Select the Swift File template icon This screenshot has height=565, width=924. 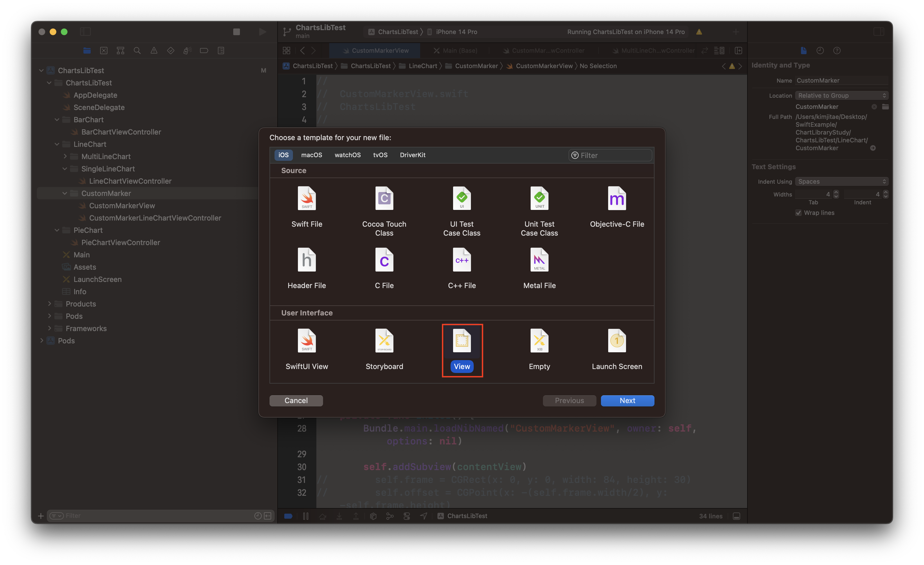[x=306, y=198]
